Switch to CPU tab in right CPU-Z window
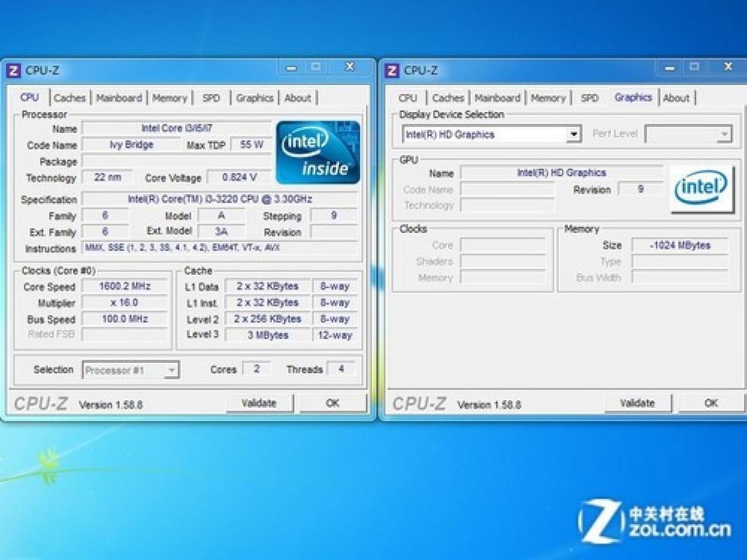The width and height of the screenshot is (747, 560). (408, 98)
